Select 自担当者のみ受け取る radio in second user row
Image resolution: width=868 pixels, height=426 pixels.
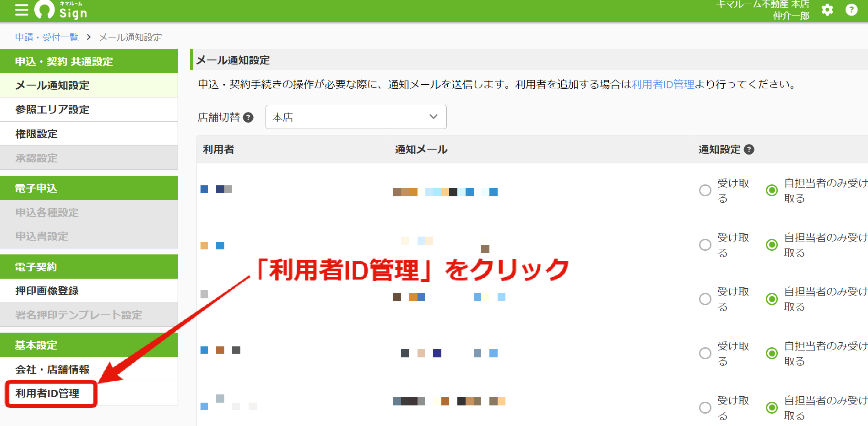[x=772, y=245]
